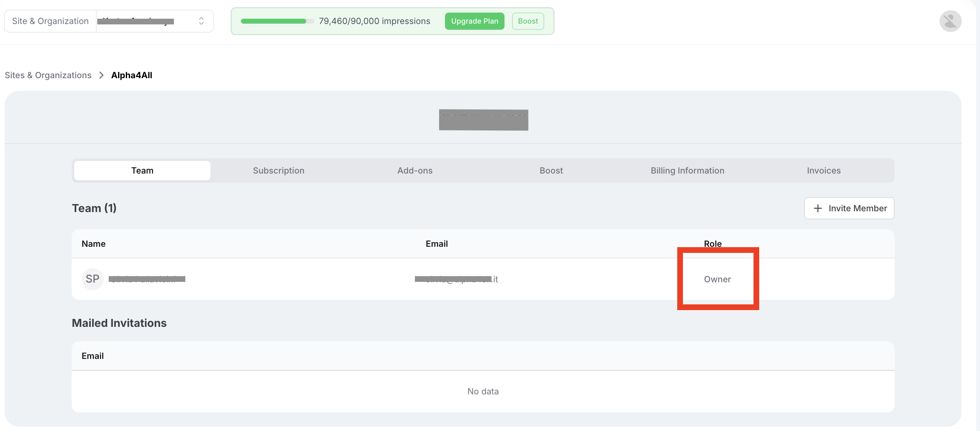Select the Boost tab
Image resolution: width=980 pixels, height=431 pixels.
point(551,170)
